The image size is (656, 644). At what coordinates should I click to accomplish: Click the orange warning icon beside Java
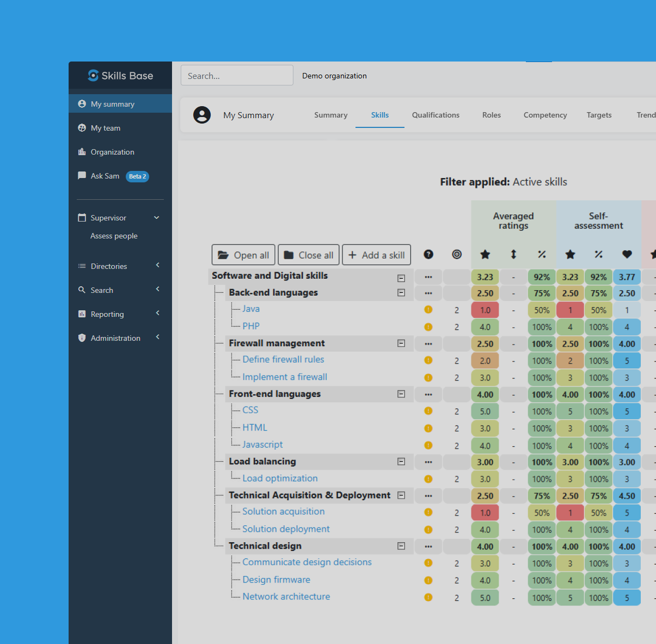point(428,310)
